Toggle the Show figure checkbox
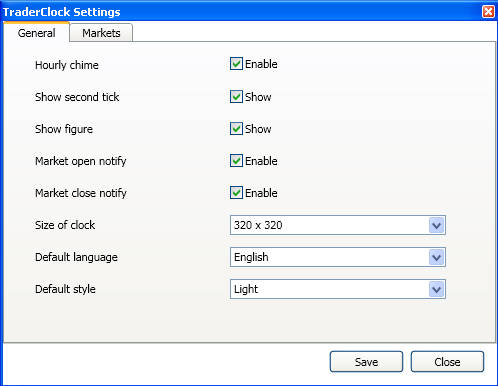 tap(236, 129)
